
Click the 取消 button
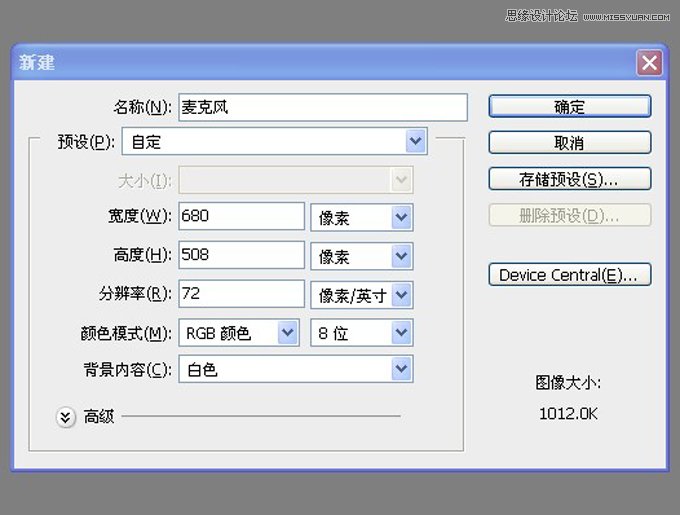tap(569, 142)
